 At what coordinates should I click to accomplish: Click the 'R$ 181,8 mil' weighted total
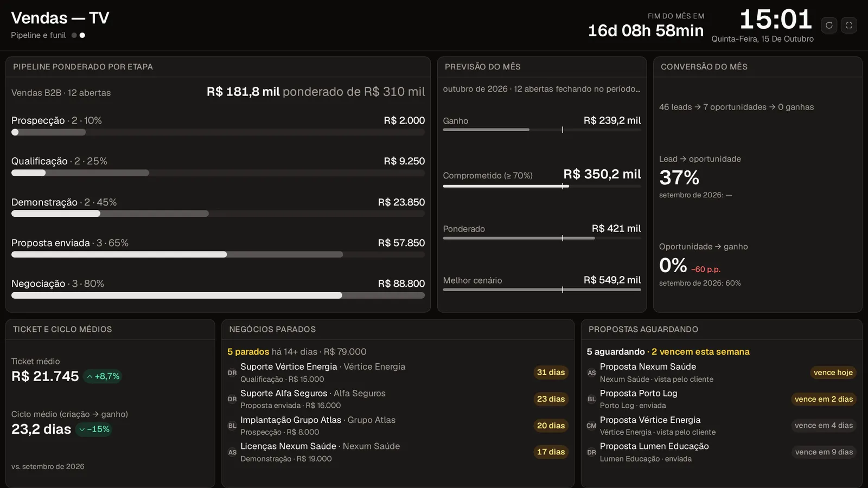click(x=243, y=92)
